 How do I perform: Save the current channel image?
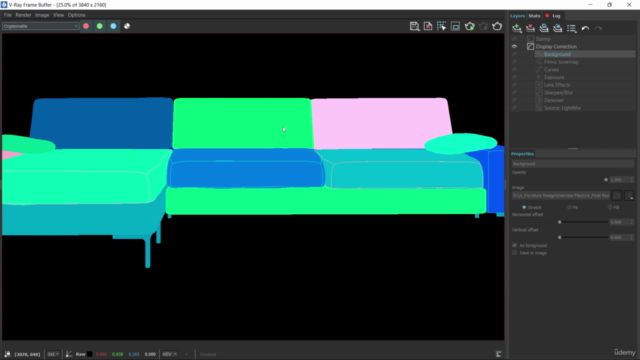coord(414,26)
